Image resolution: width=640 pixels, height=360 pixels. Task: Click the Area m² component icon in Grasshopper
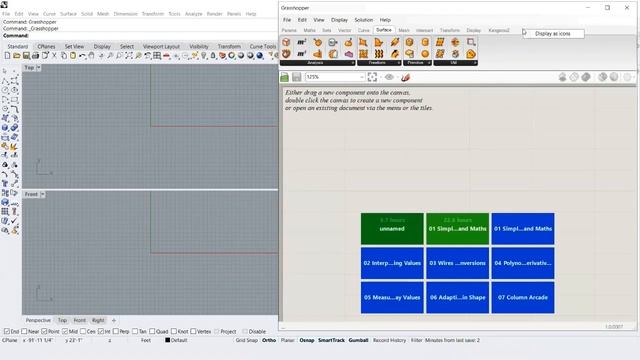(x=302, y=42)
